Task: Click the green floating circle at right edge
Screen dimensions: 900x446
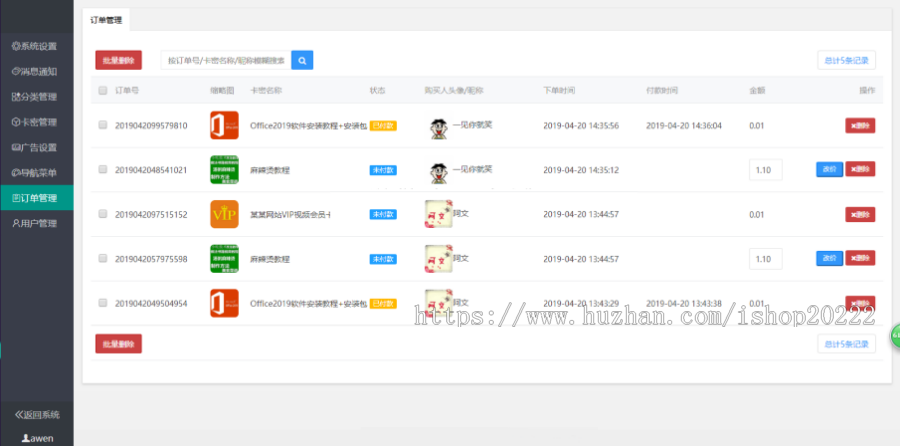Action: [895, 336]
